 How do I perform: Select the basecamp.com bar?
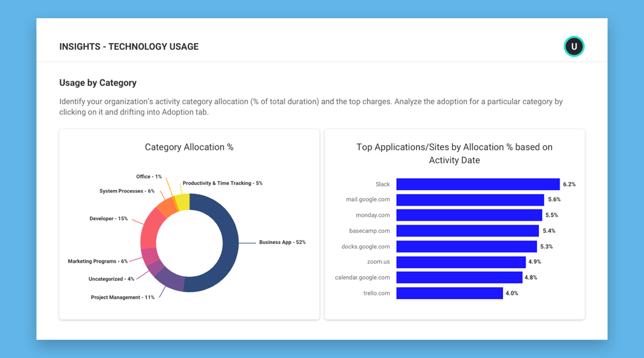tap(467, 231)
